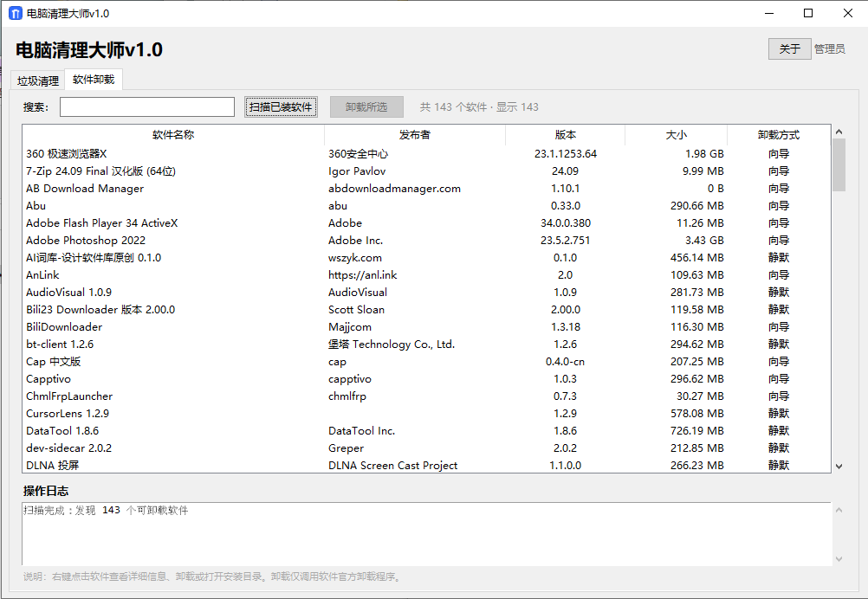Open the 关于 dialog button
The width and height of the screenshot is (868, 599).
tap(789, 49)
